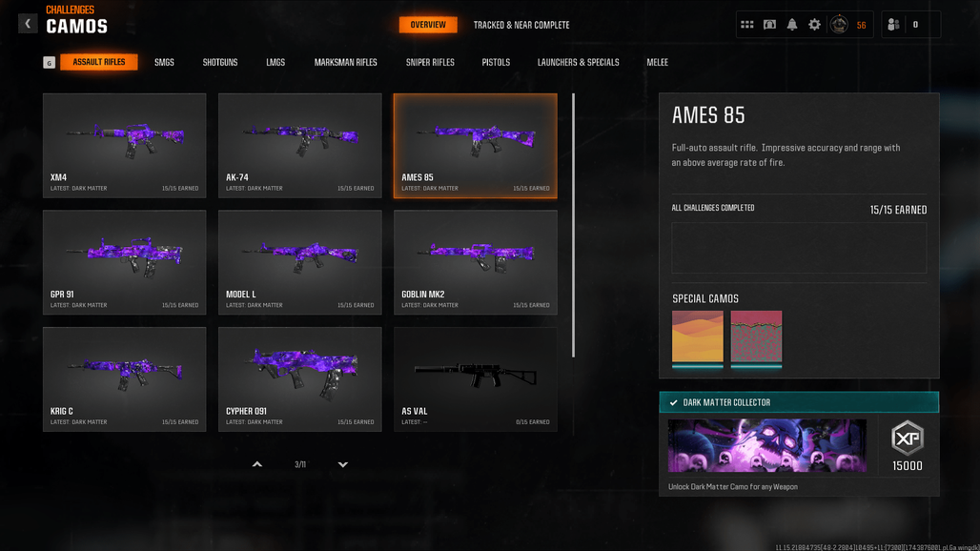Select the Launchers & Specials tab
Viewport: 980px width, 551px height.
point(578,63)
